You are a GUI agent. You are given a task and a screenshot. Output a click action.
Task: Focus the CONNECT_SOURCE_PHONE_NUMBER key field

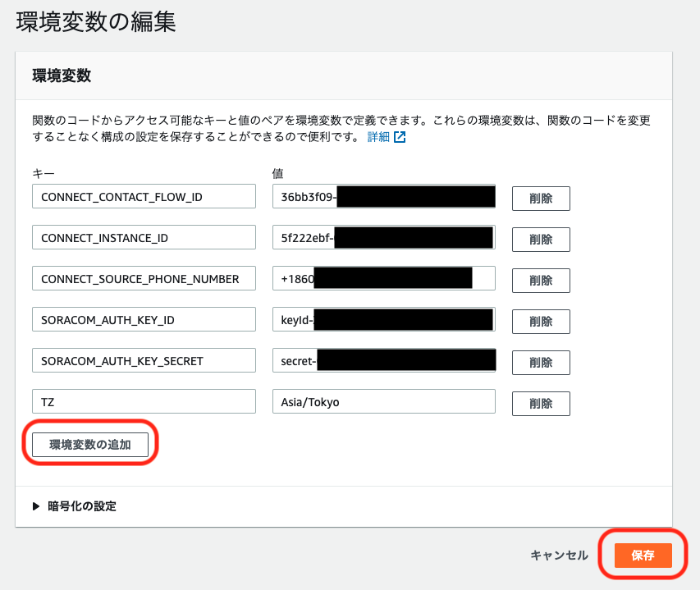tap(144, 278)
